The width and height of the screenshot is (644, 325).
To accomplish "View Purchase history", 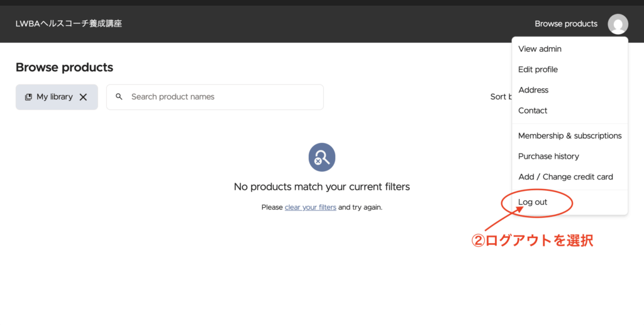I will tap(548, 156).
